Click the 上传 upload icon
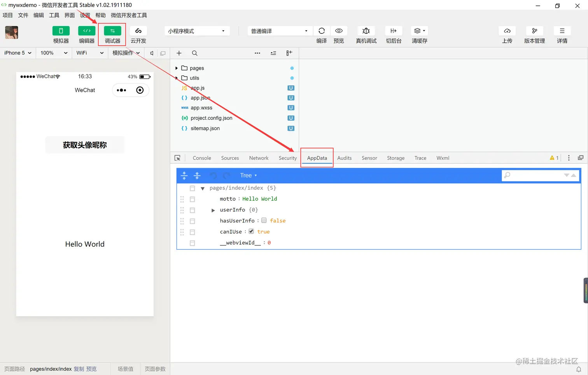Image resolution: width=588 pixels, height=375 pixels. point(507,31)
